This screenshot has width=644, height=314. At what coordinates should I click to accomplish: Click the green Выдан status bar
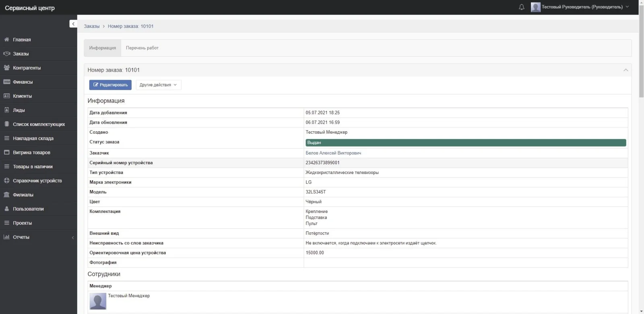[x=465, y=143]
